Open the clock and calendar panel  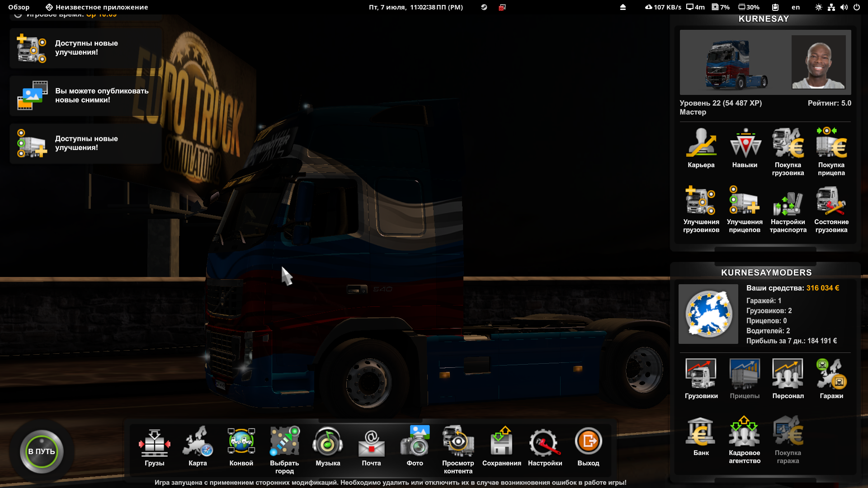[x=415, y=7]
